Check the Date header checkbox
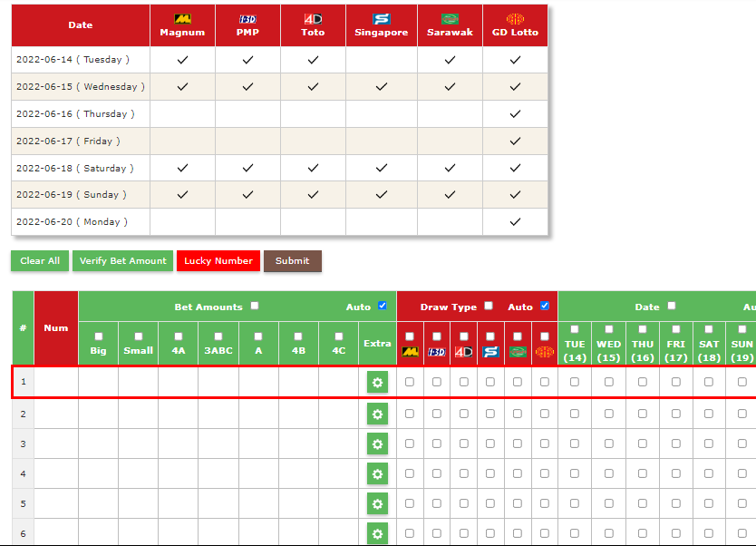Screen dimensions: 756x546 [672, 307]
